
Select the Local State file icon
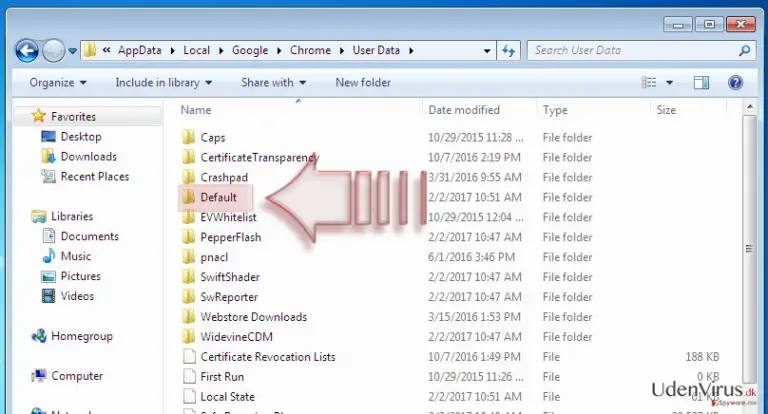point(189,396)
